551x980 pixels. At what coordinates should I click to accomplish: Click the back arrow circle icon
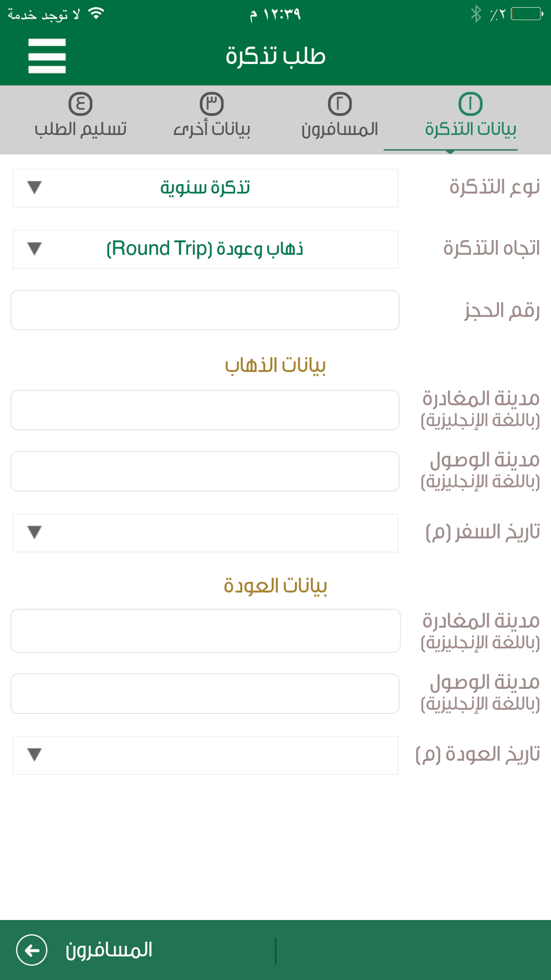coord(32,950)
